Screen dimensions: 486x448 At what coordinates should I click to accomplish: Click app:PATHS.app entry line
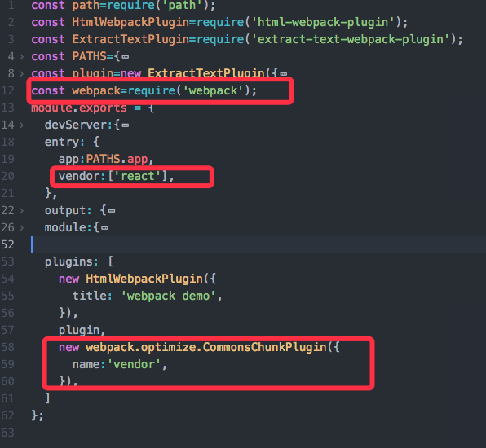tap(106, 159)
